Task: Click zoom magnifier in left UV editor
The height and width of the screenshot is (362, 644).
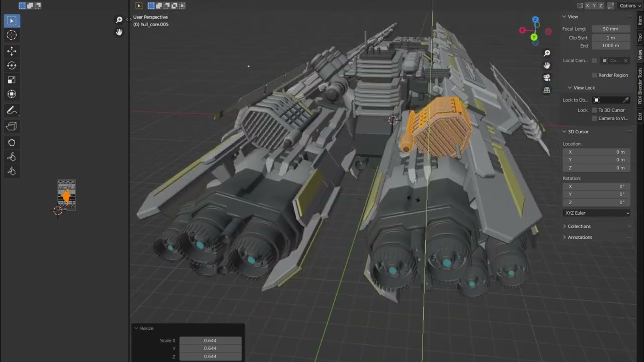Action: coord(119,20)
